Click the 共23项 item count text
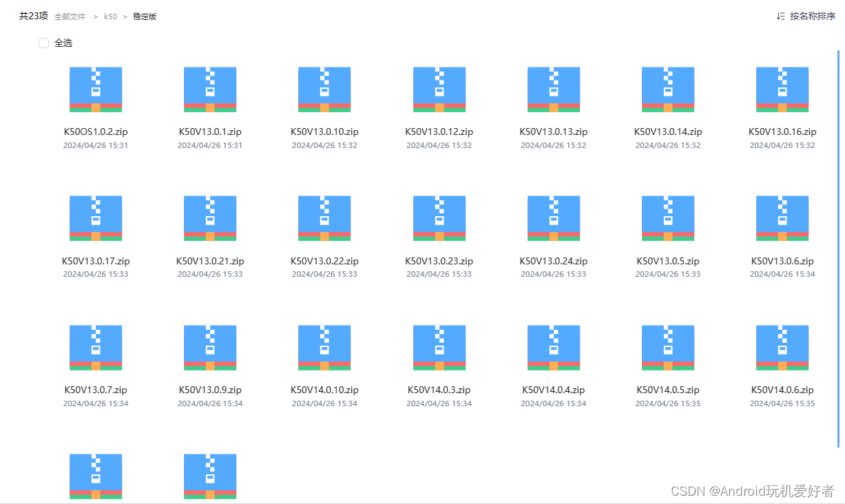Screen dimensions: 845x504 34,16
